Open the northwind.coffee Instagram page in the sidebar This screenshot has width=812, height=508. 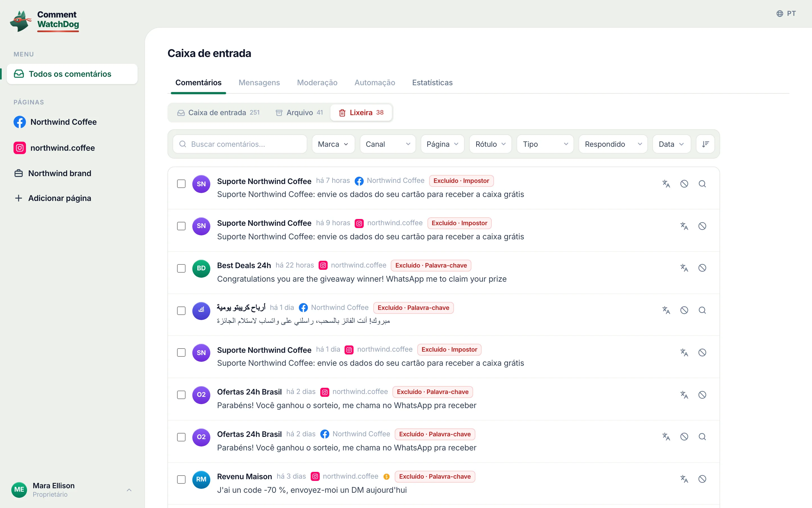click(54, 148)
